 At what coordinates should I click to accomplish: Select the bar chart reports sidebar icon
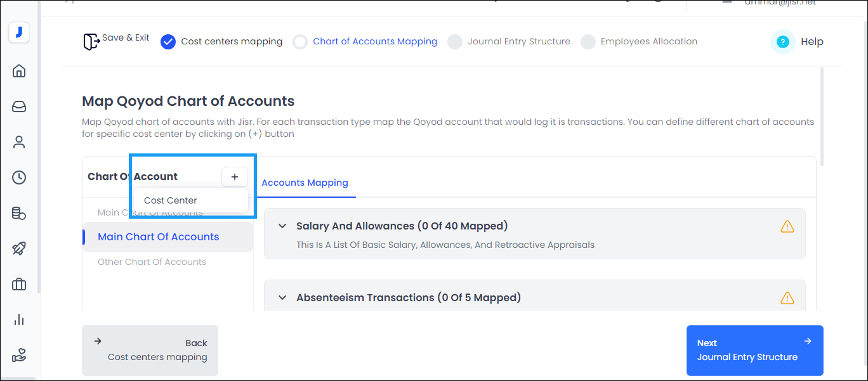(x=19, y=320)
